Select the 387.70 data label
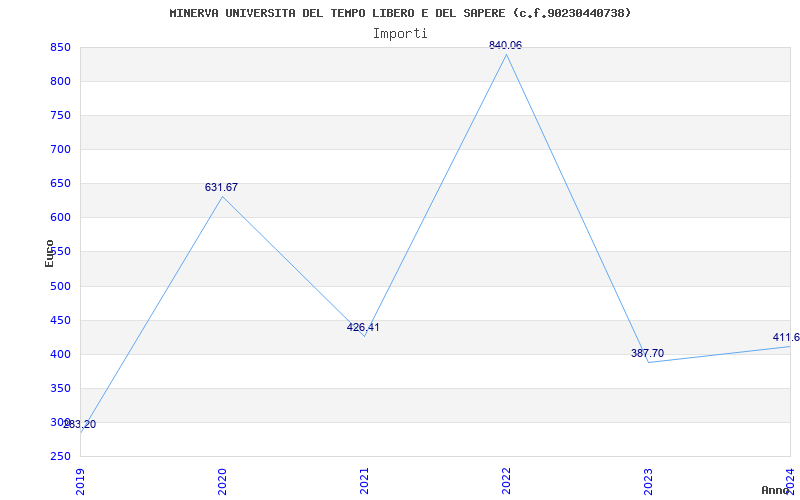The width and height of the screenshot is (800, 500). (x=647, y=353)
